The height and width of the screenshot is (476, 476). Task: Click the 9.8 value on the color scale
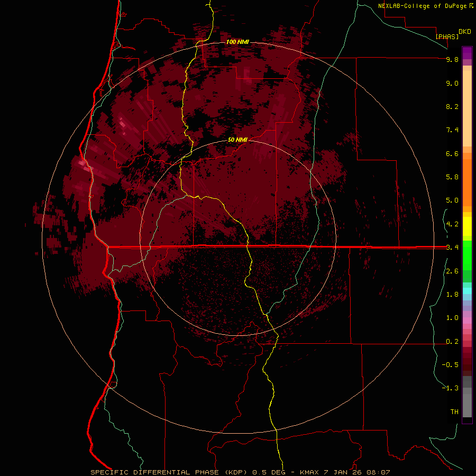click(452, 59)
